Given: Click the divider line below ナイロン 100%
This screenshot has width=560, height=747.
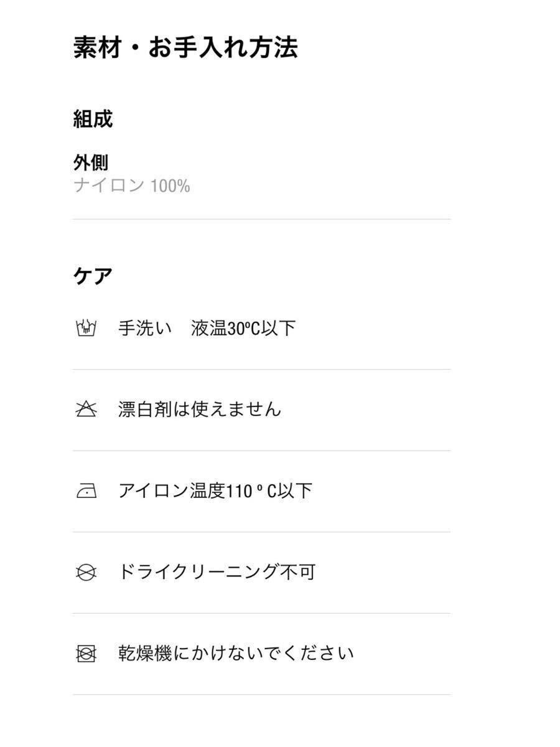Looking at the screenshot, I should (261, 219).
